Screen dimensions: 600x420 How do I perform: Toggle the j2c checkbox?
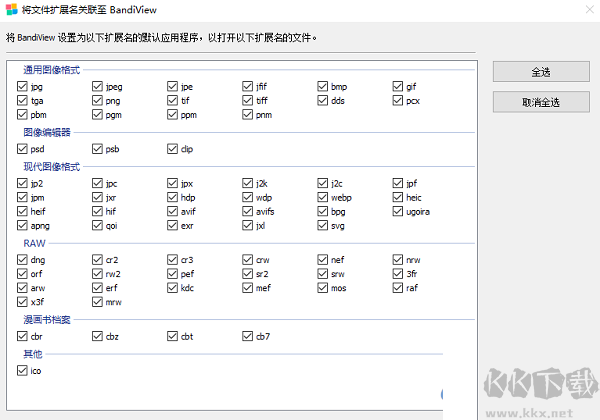323,183
